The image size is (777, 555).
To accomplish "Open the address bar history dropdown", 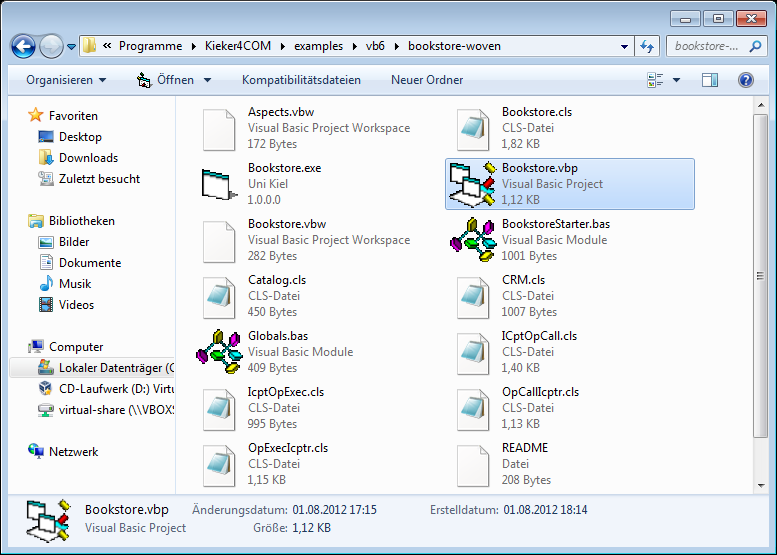I will pos(624,47).
